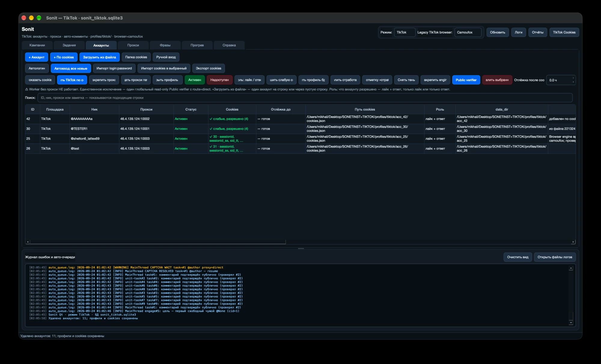Click the Cookies column header
601x364 pixels.
232,109
